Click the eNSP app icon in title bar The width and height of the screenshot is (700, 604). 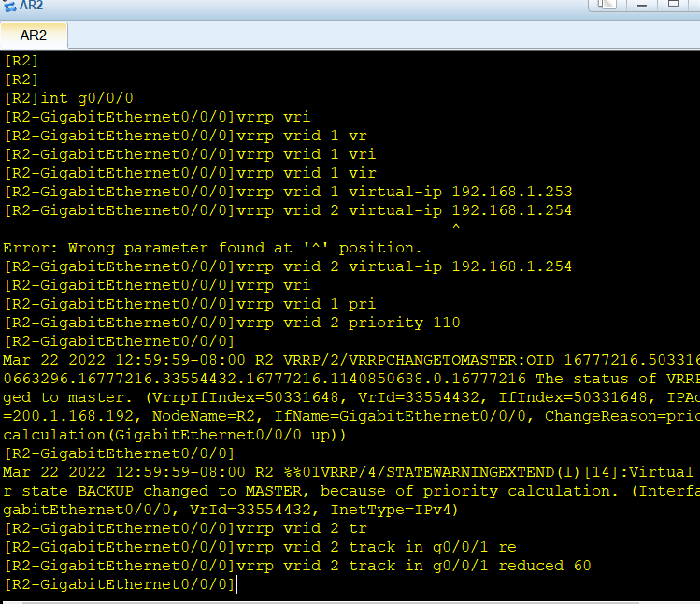click(9, 6)
